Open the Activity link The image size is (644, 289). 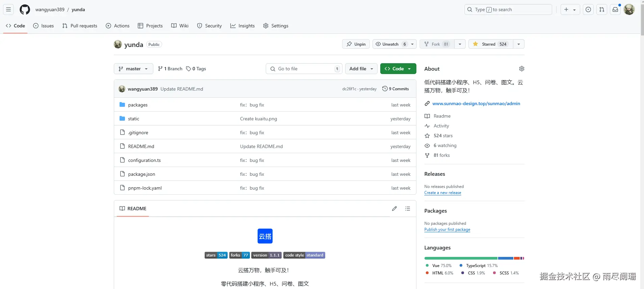click(x=441, y=126)
